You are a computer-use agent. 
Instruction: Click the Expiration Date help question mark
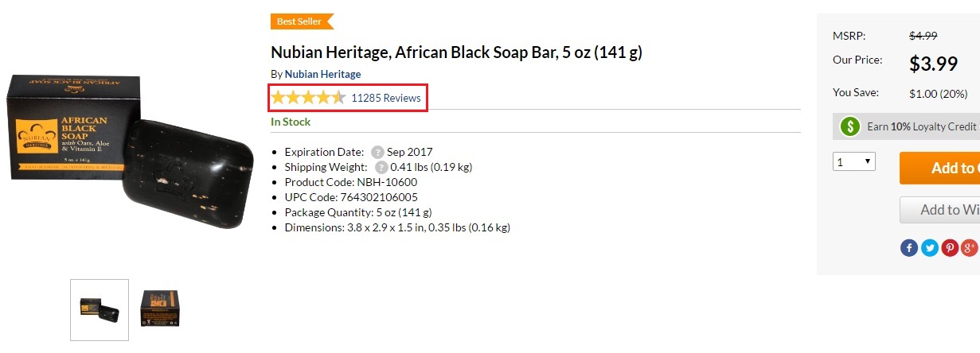click(377, 152)
